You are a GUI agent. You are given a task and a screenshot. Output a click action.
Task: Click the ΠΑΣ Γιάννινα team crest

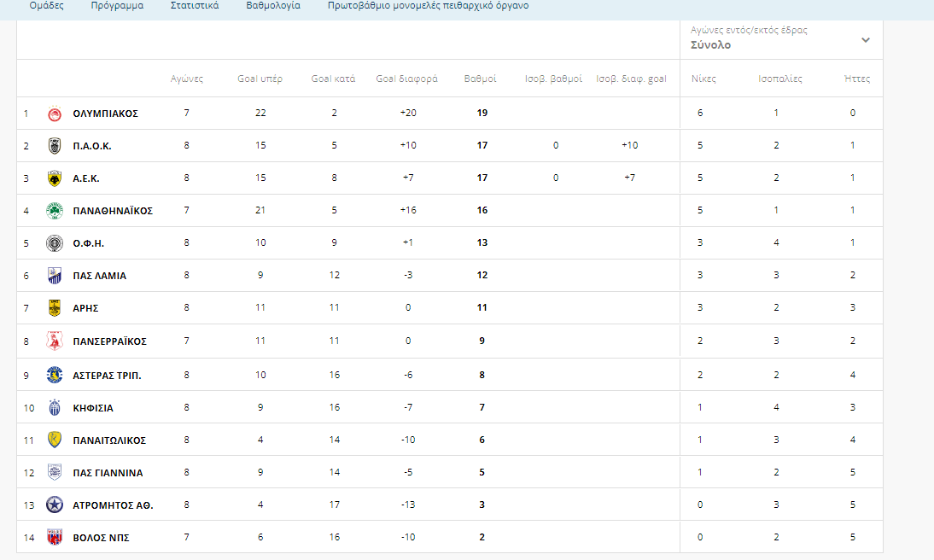54,472
